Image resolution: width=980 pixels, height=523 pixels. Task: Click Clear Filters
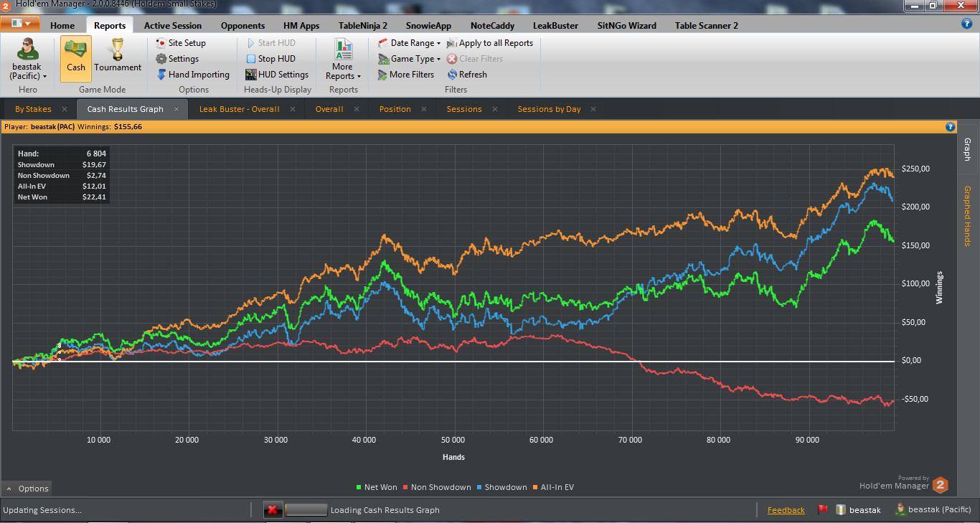pos(475,59)
